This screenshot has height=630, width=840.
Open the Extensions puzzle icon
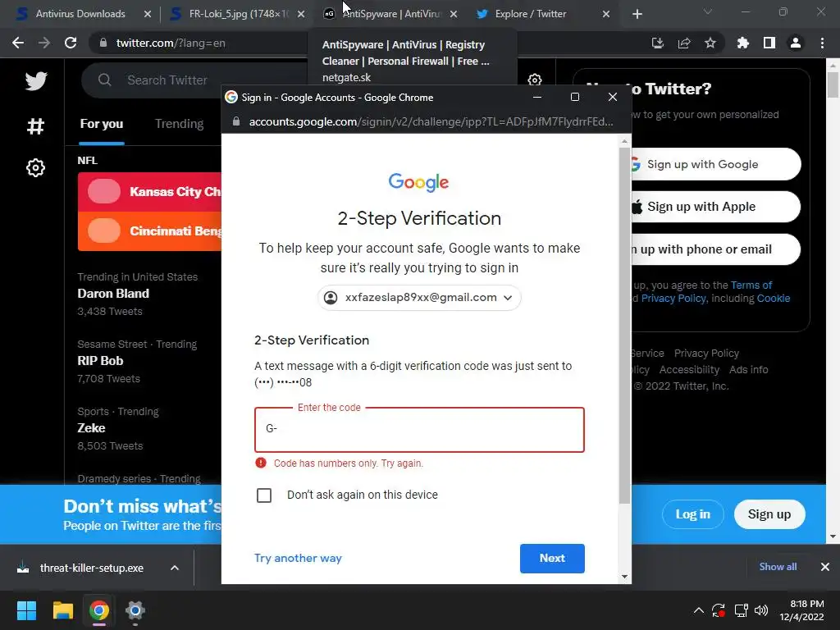(x=742, y=43)
